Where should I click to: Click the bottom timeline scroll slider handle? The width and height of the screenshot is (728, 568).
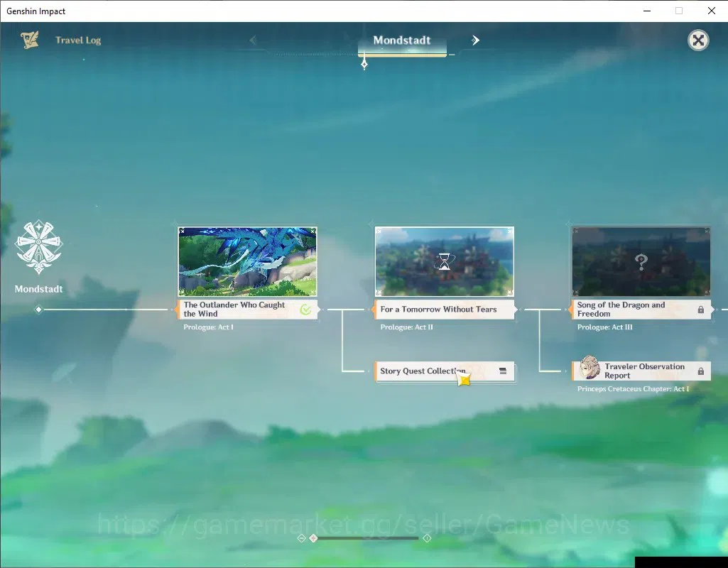pos(313,538)
